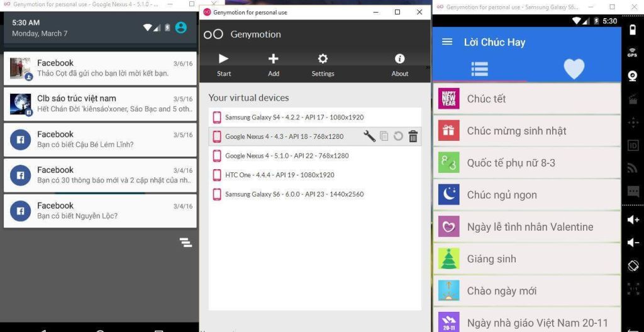644x332 pixels.
Task: Open the Quốc tế phụ nữ 8-3 category
Action: 526,163
